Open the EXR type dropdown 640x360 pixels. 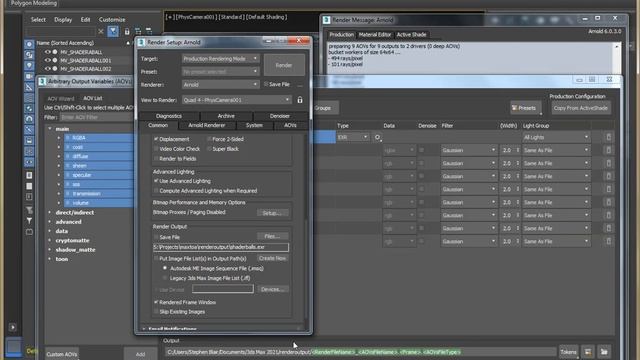coord(353,138)
